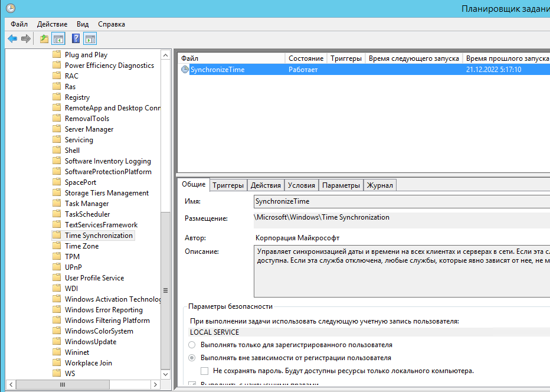Open help with the question mark icon
The width and height of the screenshot is (550, 392).
[76, 39]
